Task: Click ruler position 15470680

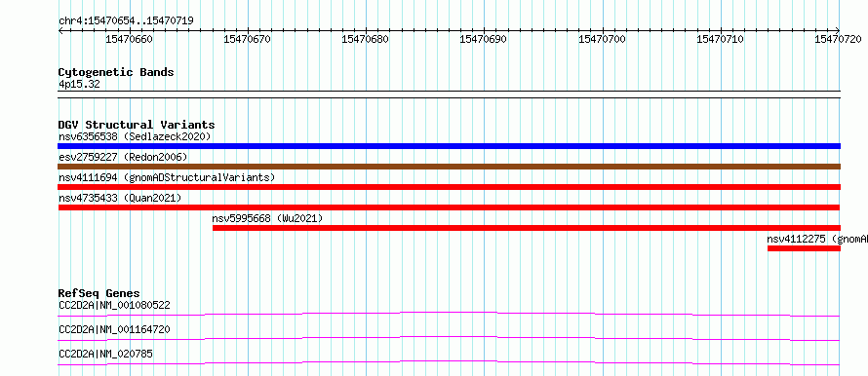Action: [366, 39]
